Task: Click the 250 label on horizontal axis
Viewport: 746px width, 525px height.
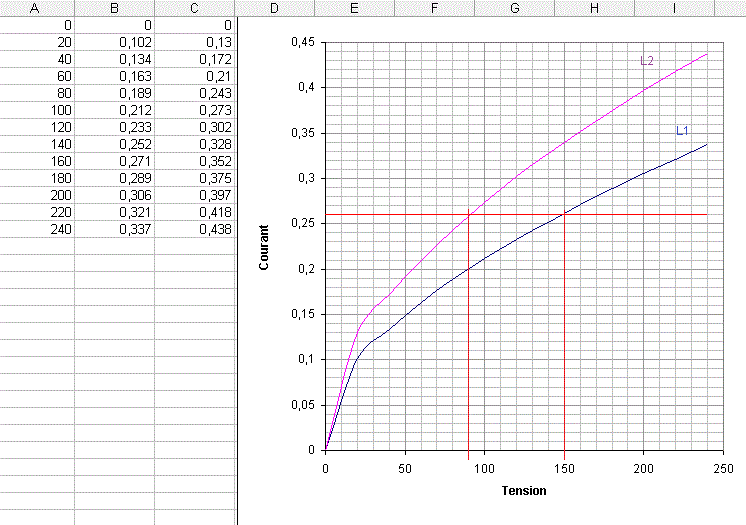Action: tap(723, 469)
